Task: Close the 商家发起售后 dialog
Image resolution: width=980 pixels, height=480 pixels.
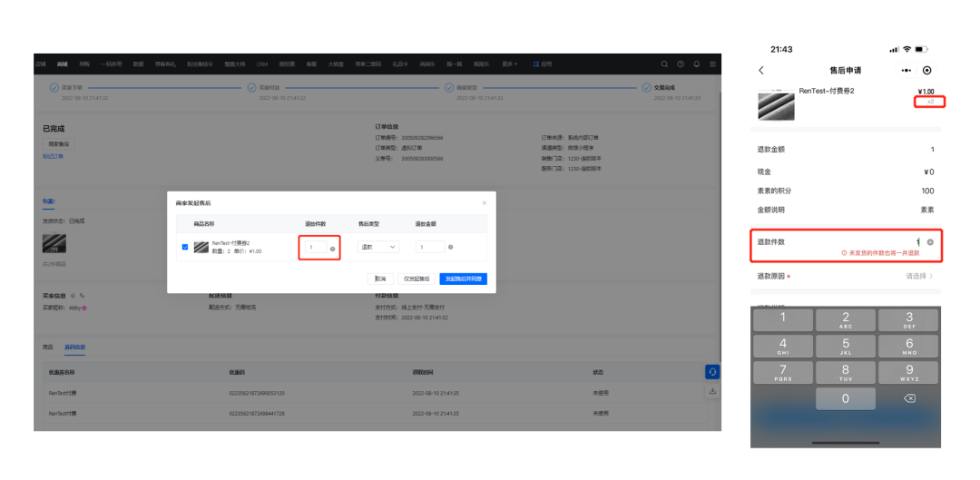Action: [484, 203]
